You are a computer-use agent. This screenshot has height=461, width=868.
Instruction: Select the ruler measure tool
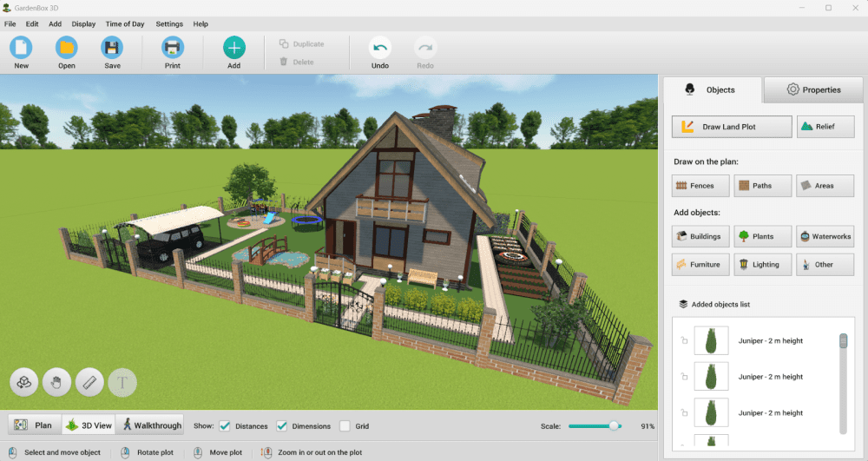point(89,382)
